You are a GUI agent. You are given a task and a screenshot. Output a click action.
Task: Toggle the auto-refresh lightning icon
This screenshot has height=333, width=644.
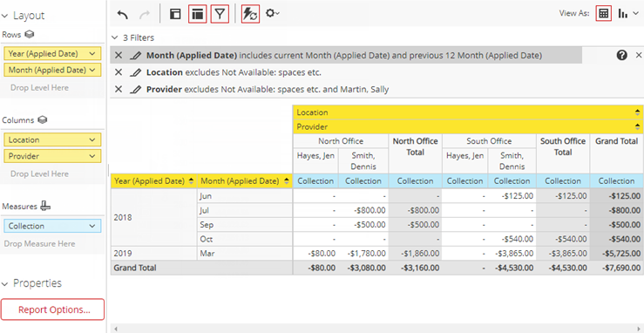(250, 14)
